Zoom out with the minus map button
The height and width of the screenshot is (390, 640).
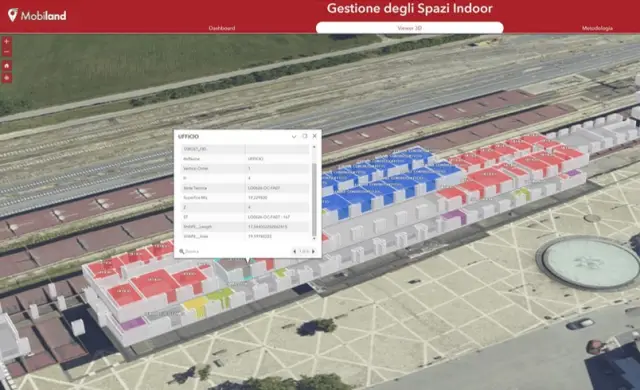7,52
